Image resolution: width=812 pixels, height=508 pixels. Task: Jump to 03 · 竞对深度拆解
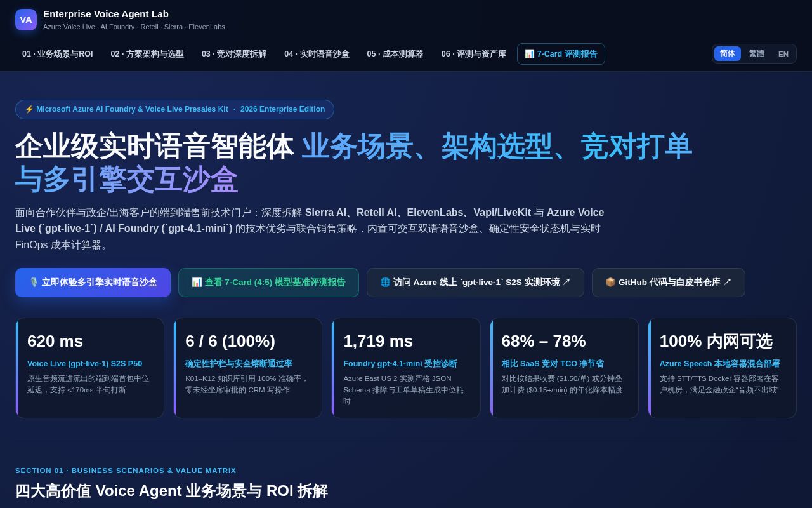coord(234,54)
